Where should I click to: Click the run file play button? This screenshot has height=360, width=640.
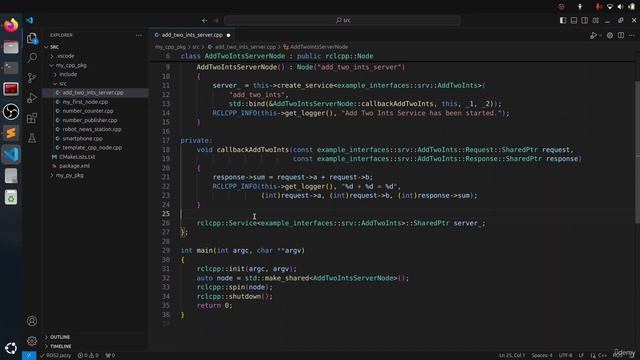(593, 36)
